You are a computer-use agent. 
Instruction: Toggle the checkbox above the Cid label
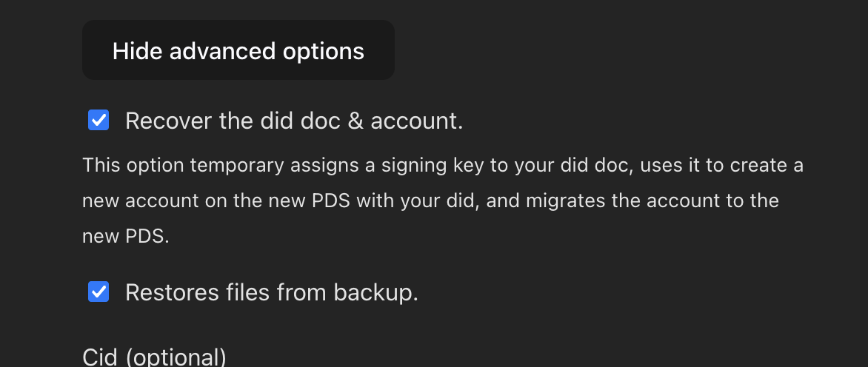(99, 292)
